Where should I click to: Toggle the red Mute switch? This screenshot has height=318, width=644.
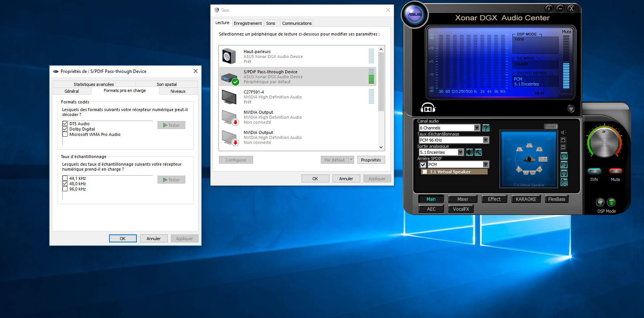615,171
